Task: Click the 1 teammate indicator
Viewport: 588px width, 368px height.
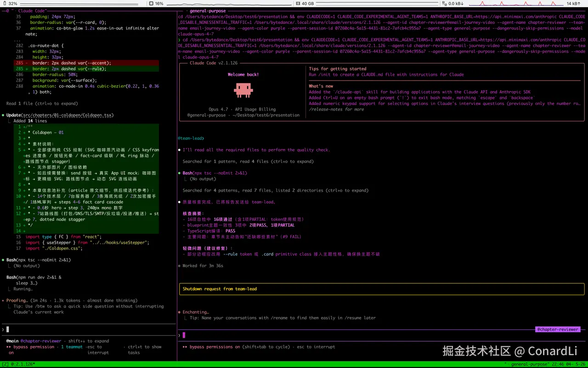Action: click(72, 347)
